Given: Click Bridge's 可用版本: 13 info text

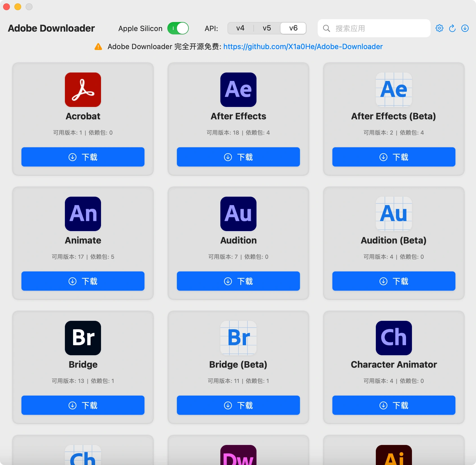Looking at the screenshot, I should 68,381.
